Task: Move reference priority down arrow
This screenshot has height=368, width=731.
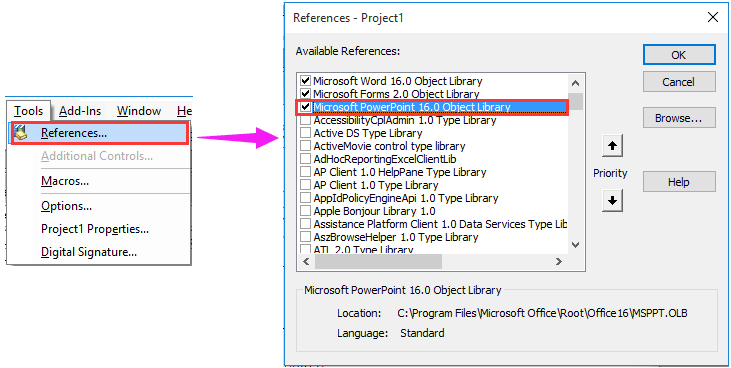Action: point(612,201)
